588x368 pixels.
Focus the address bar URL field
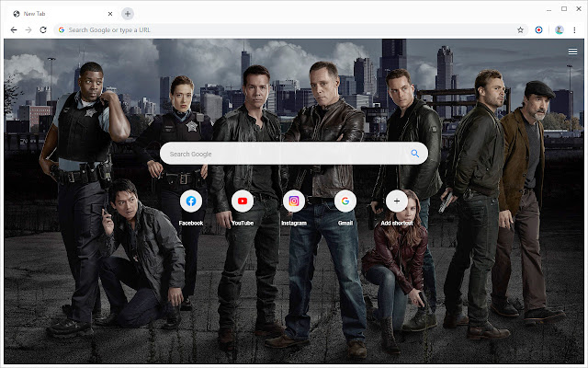point(290,29)
